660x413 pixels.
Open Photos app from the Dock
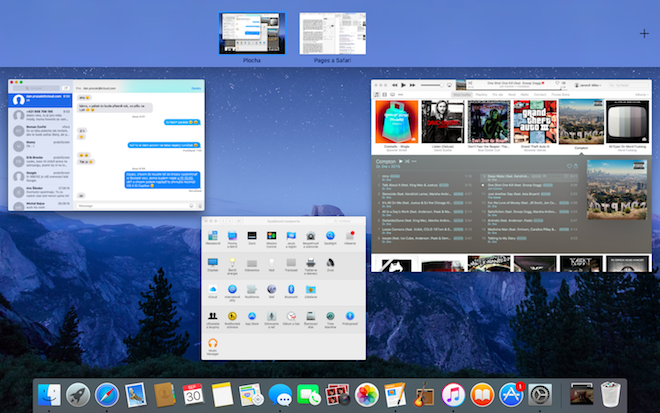coord(366,394)
